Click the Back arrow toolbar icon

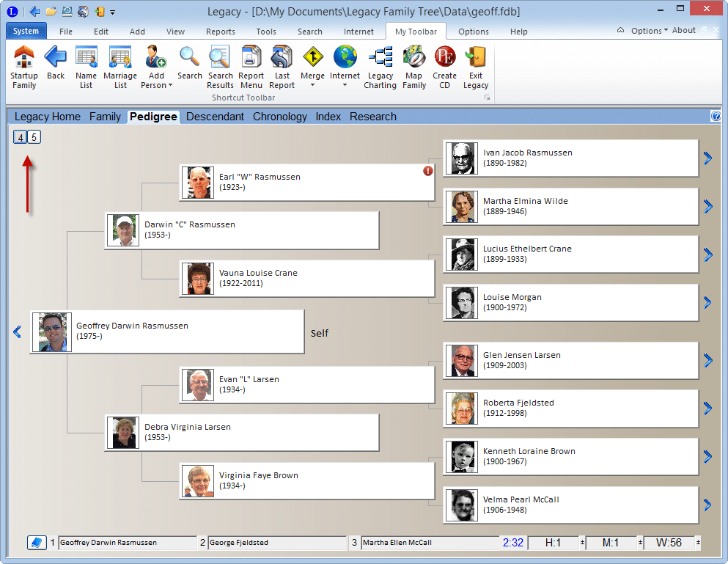click(x=55, y=62)
